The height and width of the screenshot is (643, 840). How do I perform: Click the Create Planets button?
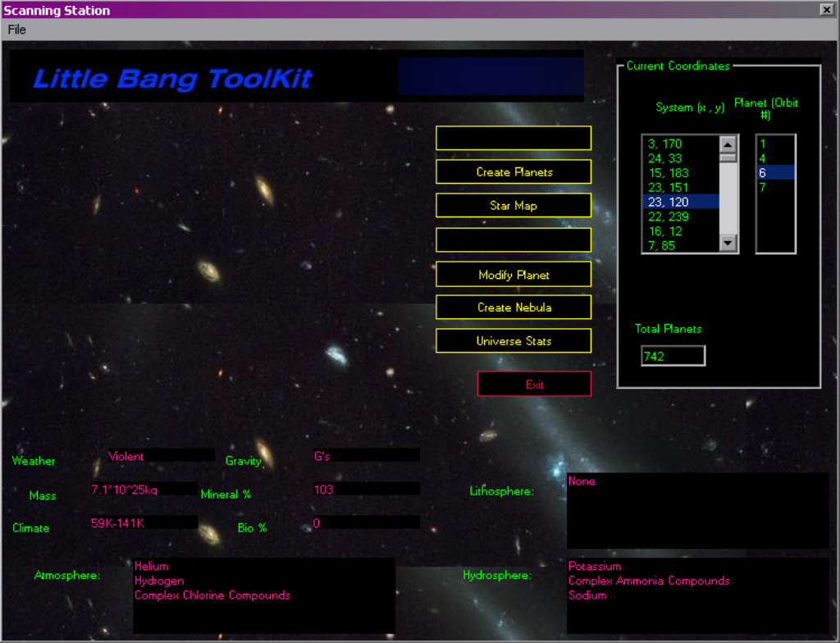(514, 172)
